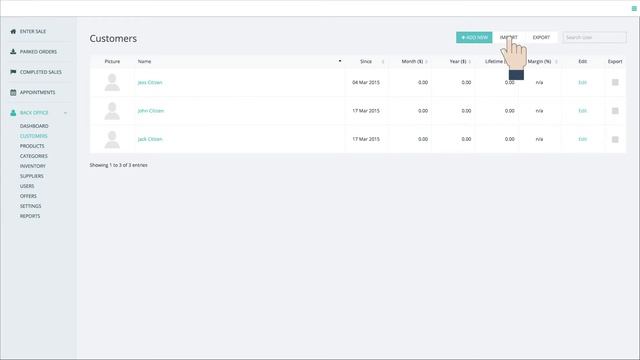Open the Inventory submenu item

pyautogui.click(x=33, y=166)
